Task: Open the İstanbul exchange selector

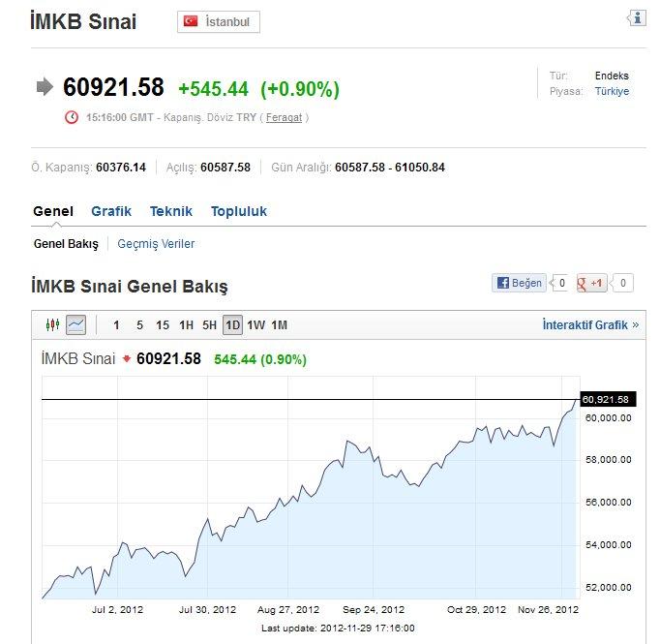Action: (219, 21)
